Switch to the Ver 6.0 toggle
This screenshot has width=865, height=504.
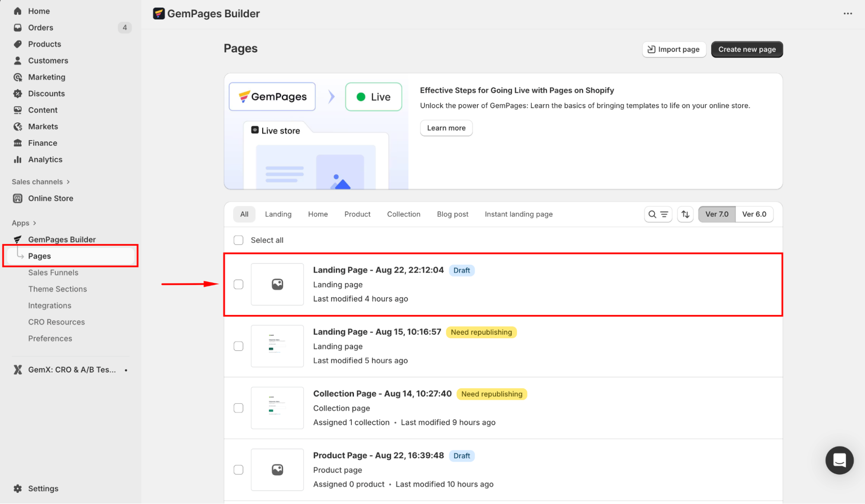pyautogui.click(x=754, y=214)
